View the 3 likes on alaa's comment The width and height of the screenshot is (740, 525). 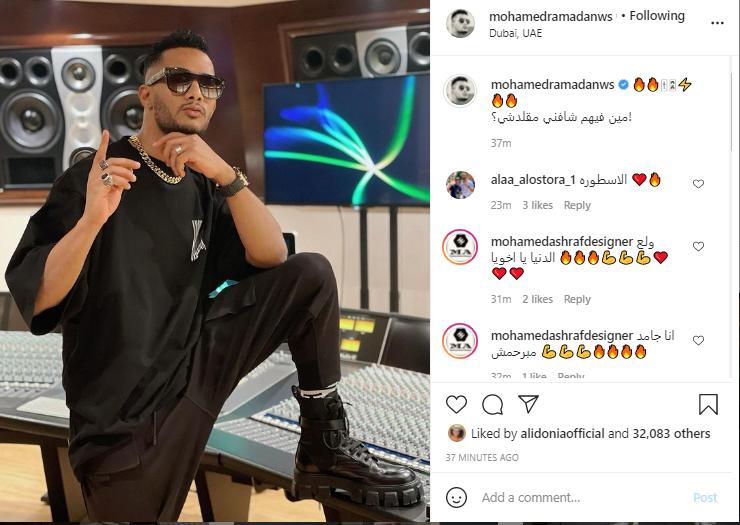pos(537,205)
